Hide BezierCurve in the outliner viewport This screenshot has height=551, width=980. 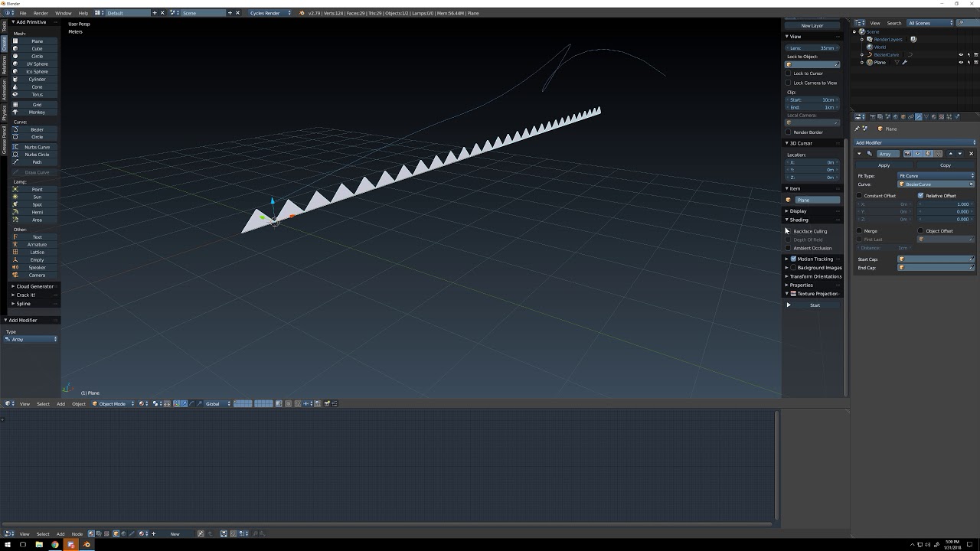pyautogui.click(x=961, y=55)
